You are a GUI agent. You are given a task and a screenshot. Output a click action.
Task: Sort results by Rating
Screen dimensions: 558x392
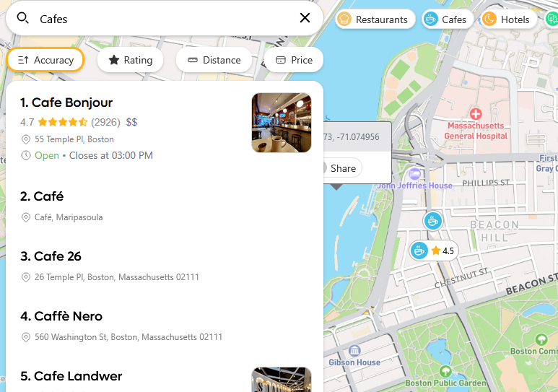[x=131, y=60]
